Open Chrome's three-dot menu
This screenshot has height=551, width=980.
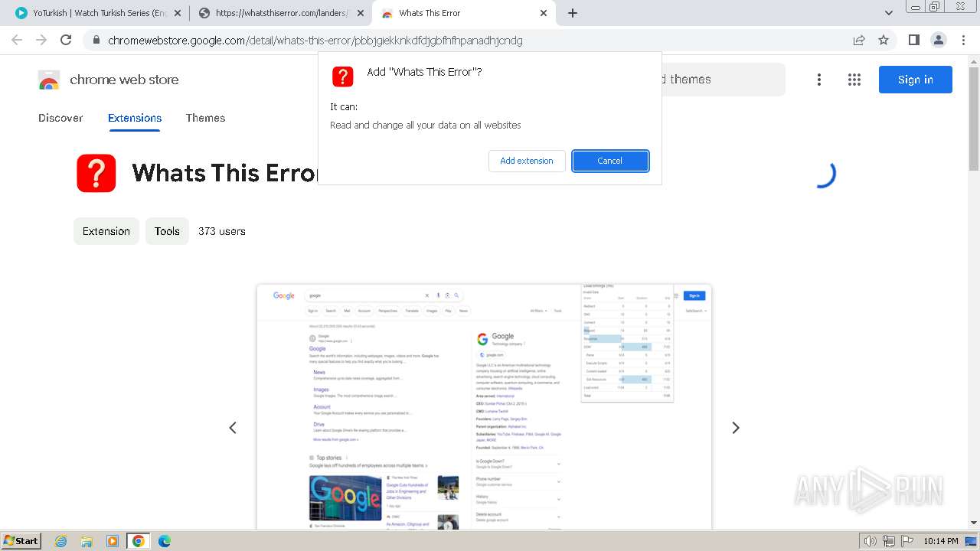click(x=963, y=40)
